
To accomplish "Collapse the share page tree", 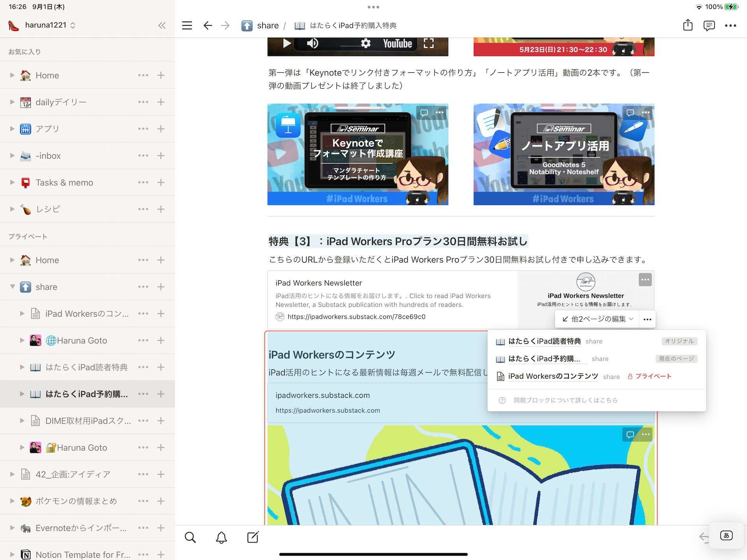I will pyautogui.click(x=12, y=287).
